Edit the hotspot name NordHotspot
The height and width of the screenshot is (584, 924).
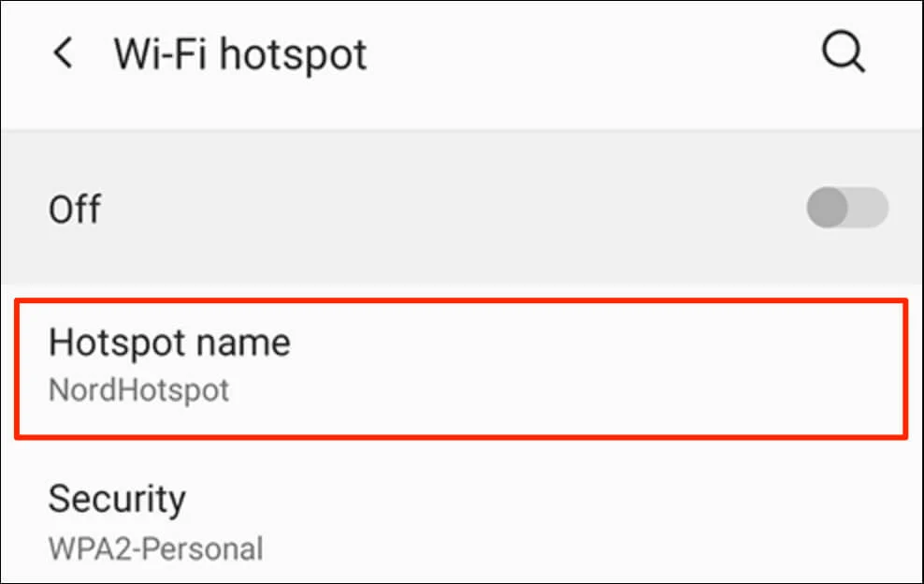[138, 389]
